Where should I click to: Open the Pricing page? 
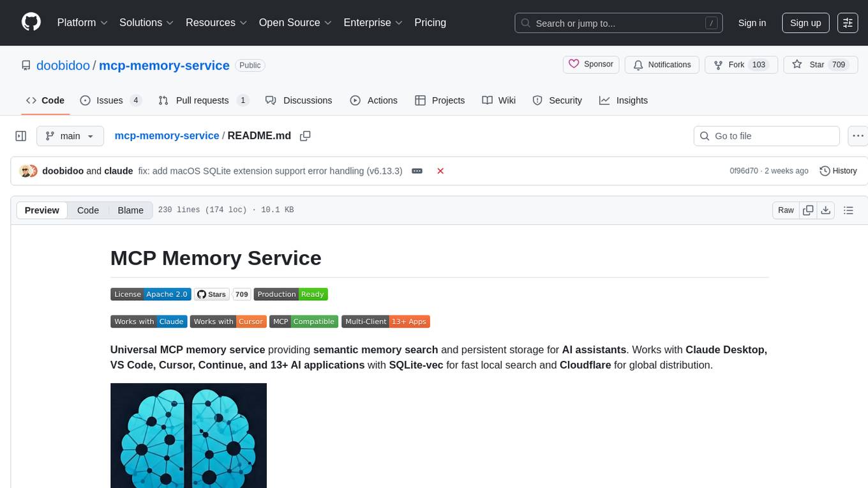[430, 22]
